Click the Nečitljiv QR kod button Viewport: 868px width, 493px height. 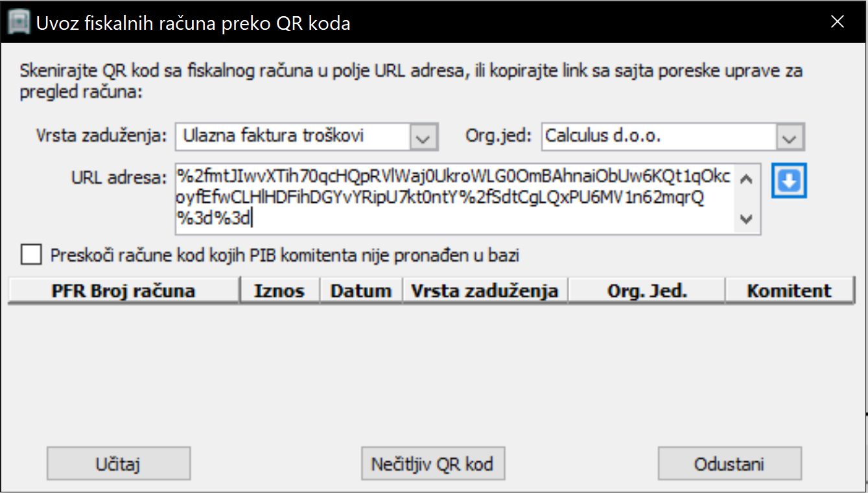(x=432, y=464)
